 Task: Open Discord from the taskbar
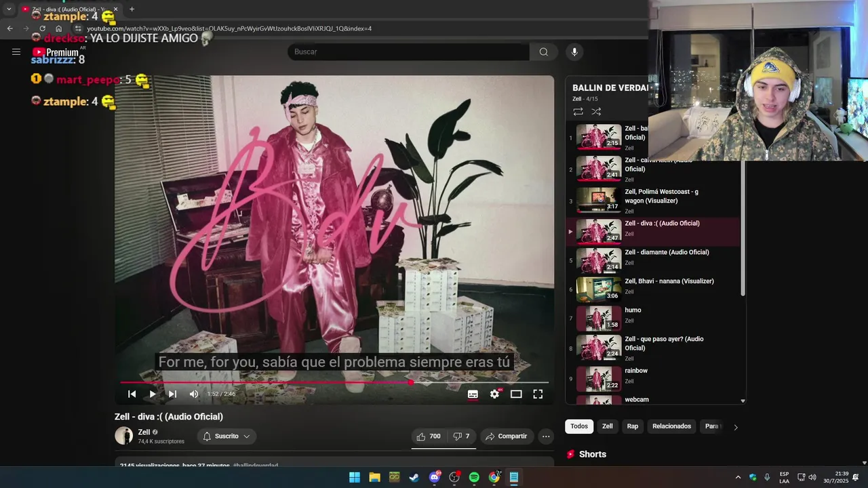point(435,477)
